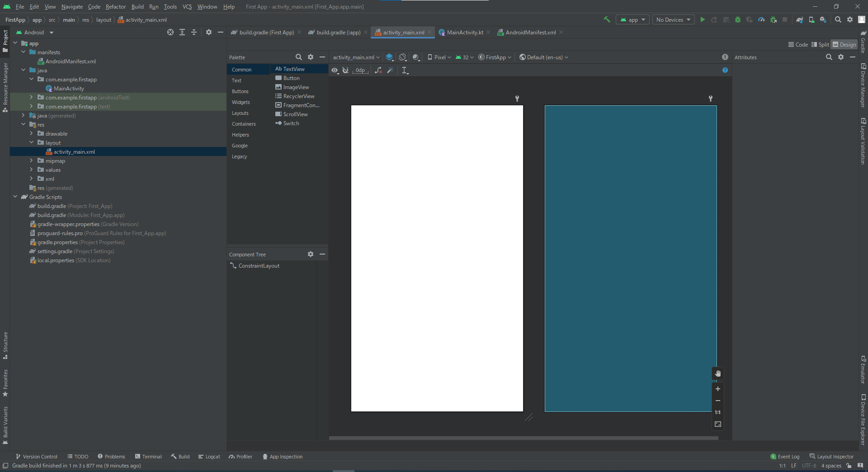
Task: Click the zoom in plus button on design surface
Action: pos(718,389)
